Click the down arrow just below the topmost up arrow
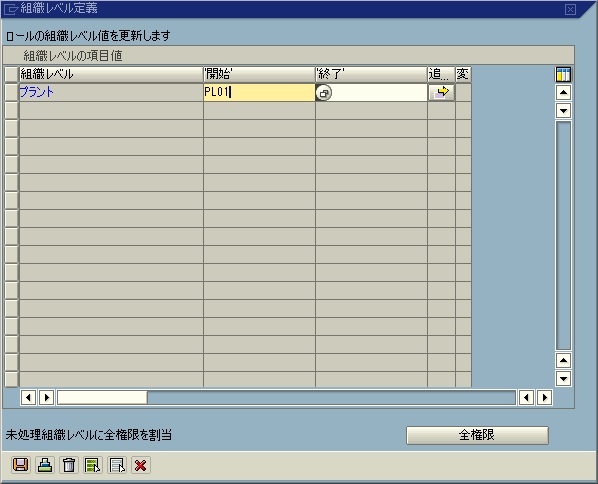The image size is (598, 484). pyautogui.click(x=563, y=111)
